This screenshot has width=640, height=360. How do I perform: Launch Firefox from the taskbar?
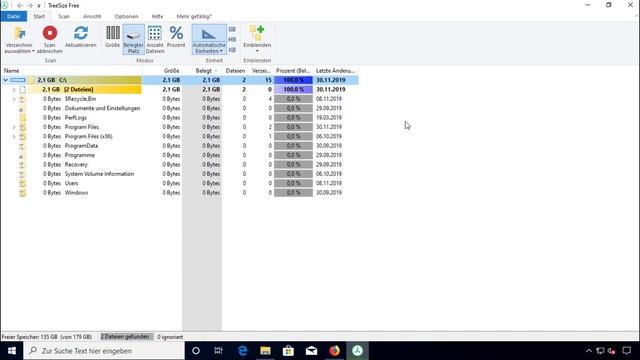(334, 351)
